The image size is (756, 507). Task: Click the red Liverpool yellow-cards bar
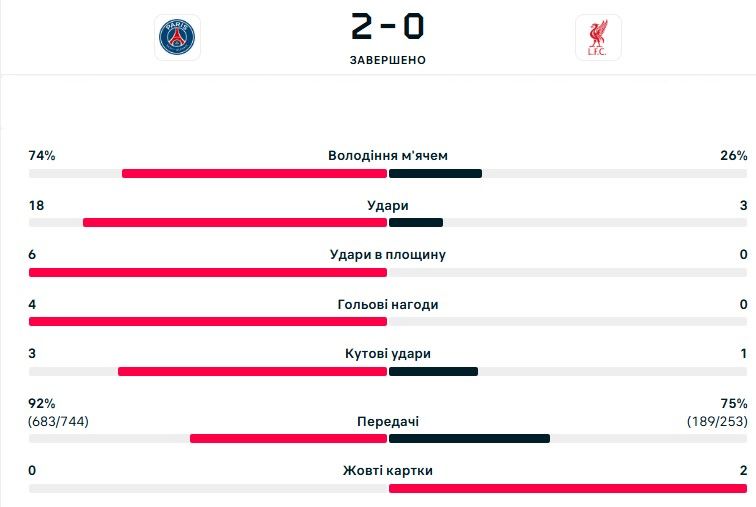click(x=568, y=488)
